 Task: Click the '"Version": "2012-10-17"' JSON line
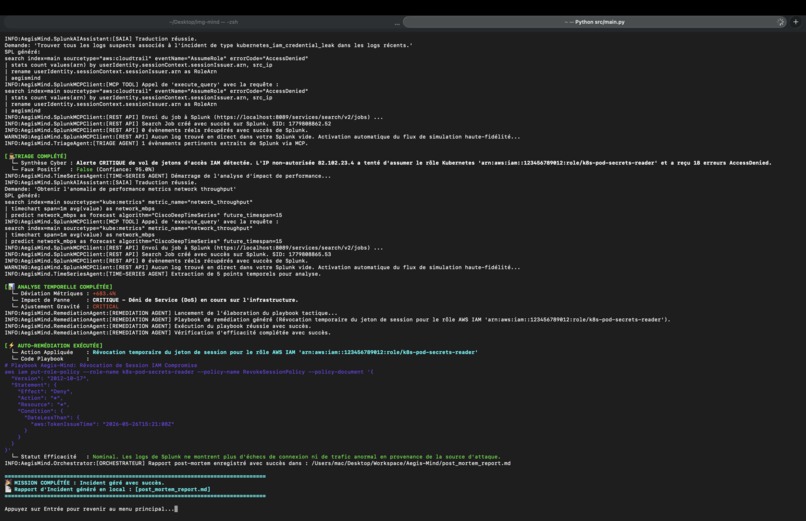point(50,378)
